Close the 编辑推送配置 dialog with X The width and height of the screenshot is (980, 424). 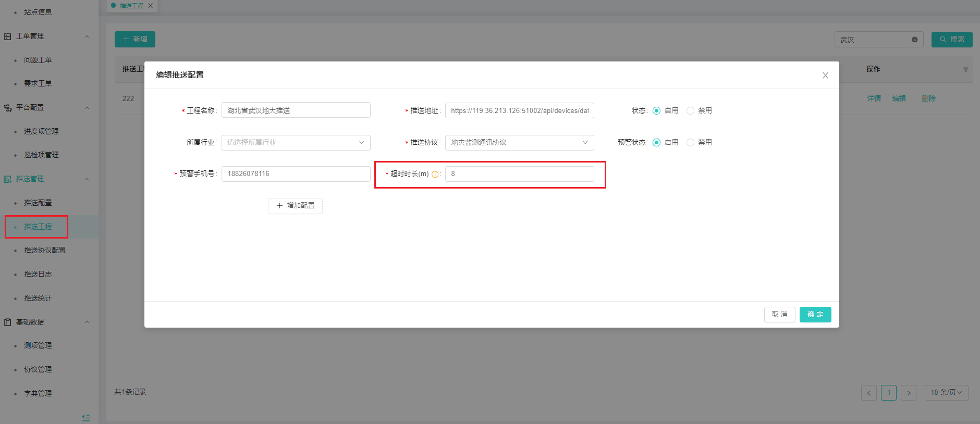[x=825, y=76]
